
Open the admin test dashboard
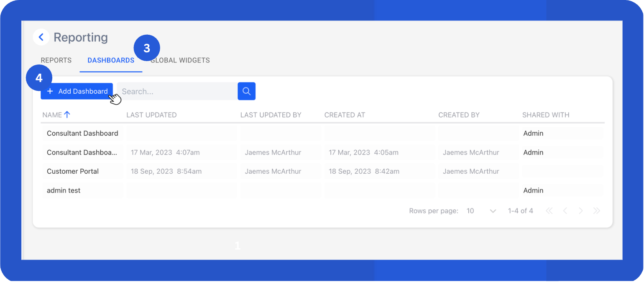[64, 190]
